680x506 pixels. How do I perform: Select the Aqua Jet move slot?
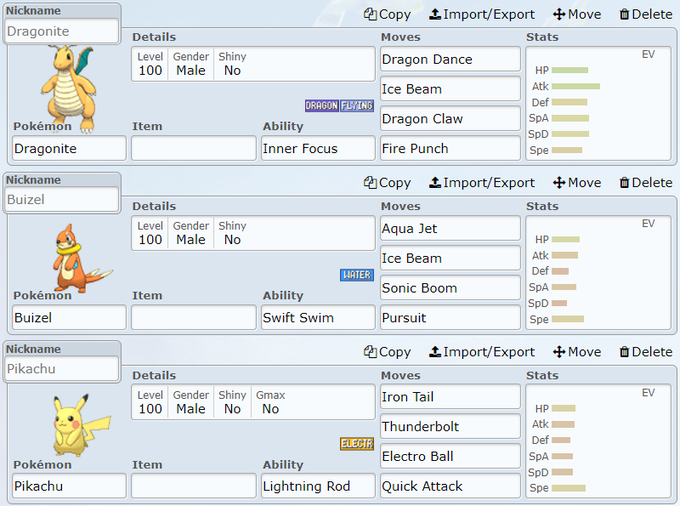point(450,228)
